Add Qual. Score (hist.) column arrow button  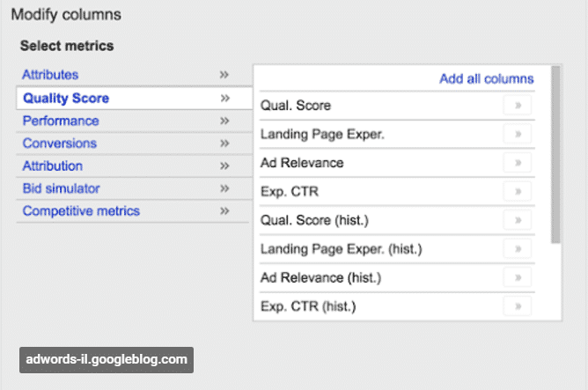[x=518, y=220]
